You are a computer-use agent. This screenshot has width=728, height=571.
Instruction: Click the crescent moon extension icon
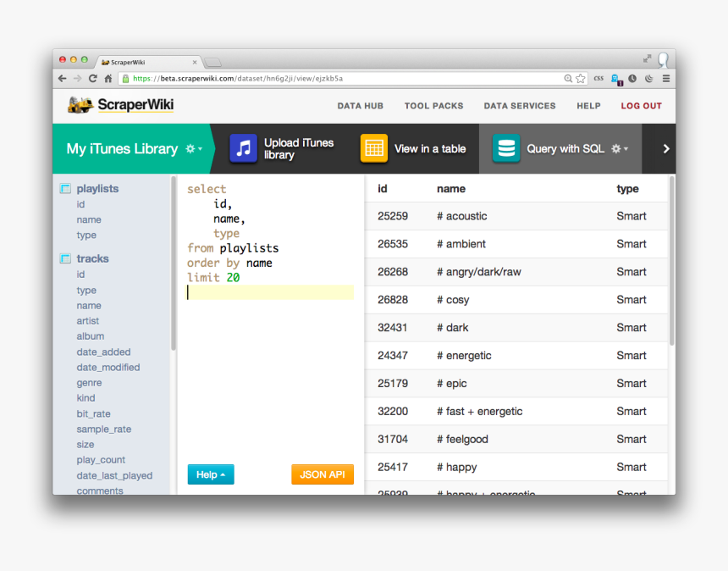(649, 79)
